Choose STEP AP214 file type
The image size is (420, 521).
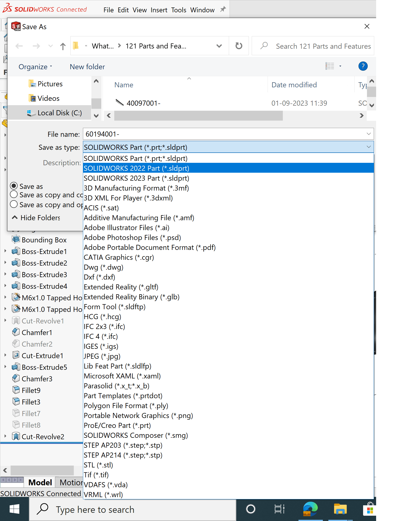[228, 455]
